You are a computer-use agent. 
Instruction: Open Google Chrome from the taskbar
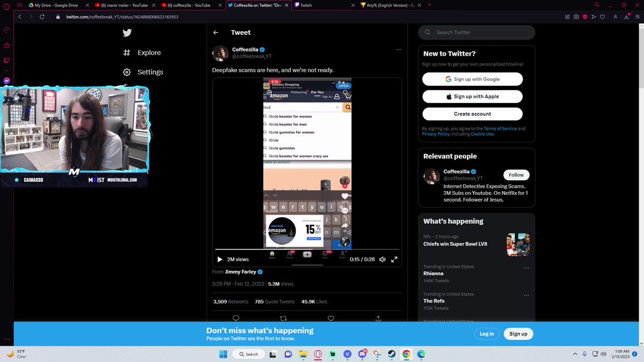point(407,354)
